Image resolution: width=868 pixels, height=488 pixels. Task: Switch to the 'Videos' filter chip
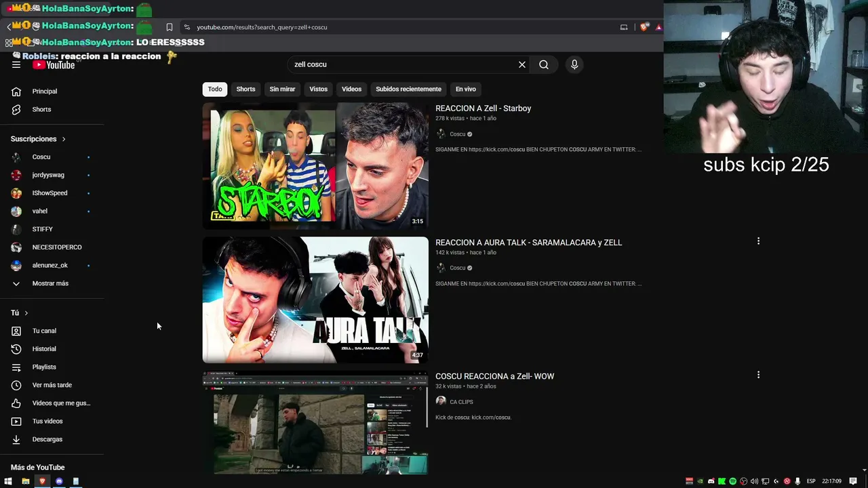[351, 89]
